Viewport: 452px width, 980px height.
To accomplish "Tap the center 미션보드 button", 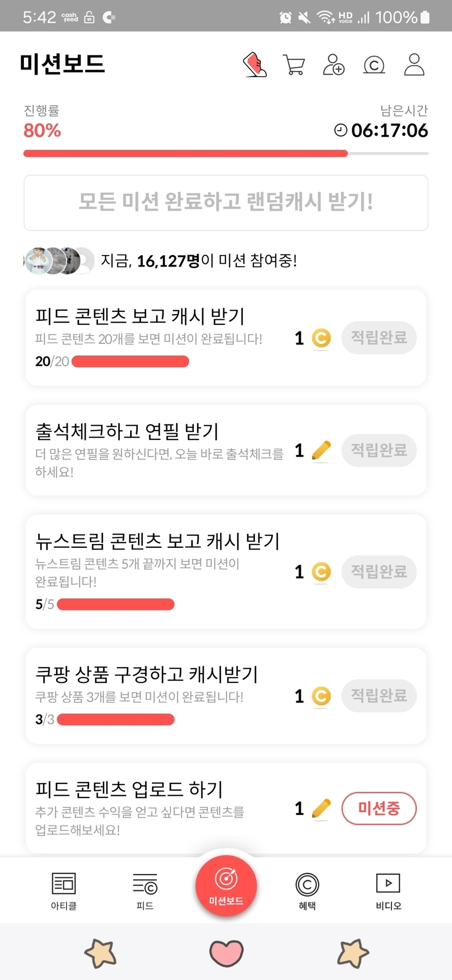I will point(226,886).
